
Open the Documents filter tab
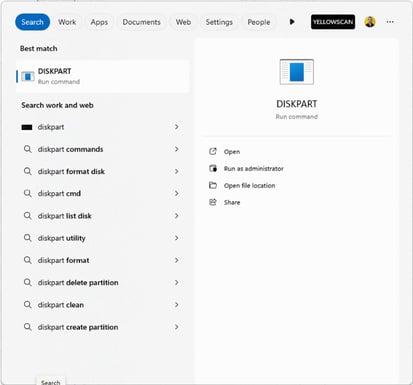[x=141, y=22]
